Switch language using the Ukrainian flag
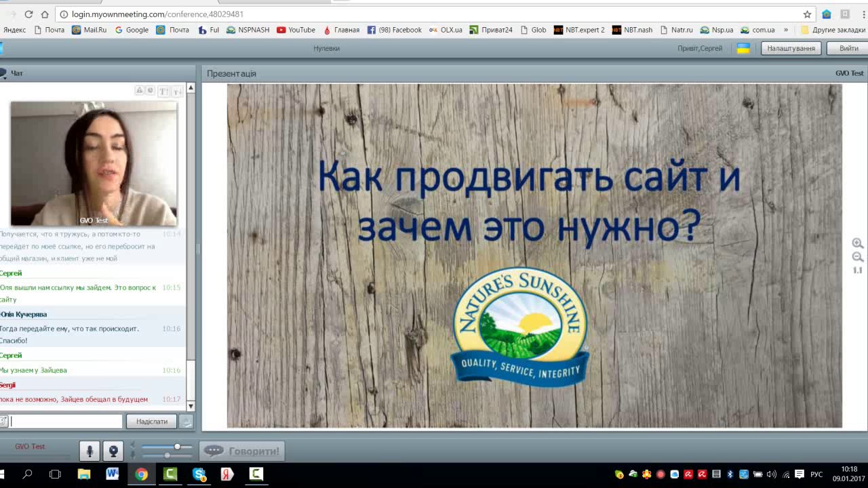Image resolution: width=868 pixels, height=488 pixels. click(743, 48)
